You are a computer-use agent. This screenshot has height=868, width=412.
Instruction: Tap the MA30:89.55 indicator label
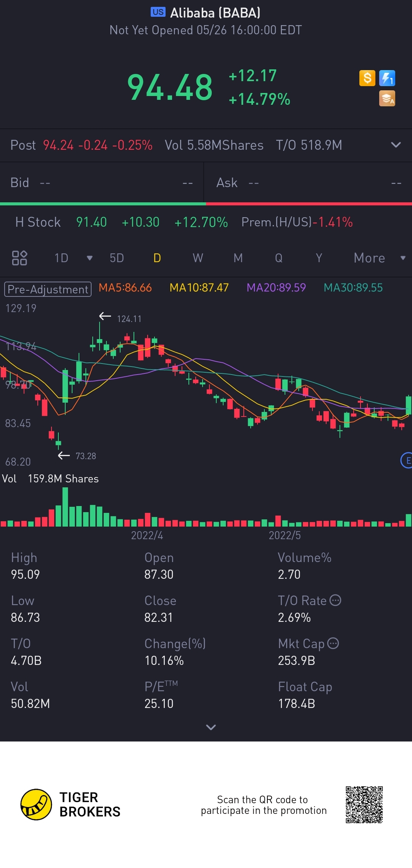tap(353, 288)
